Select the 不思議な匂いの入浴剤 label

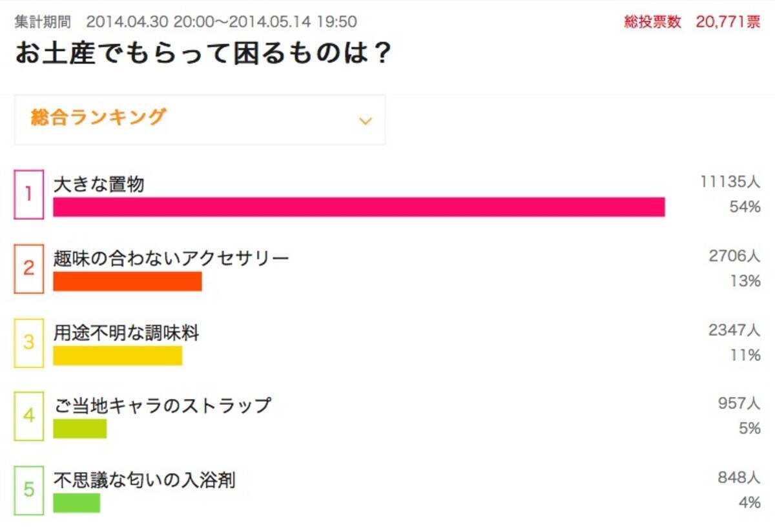144,480
